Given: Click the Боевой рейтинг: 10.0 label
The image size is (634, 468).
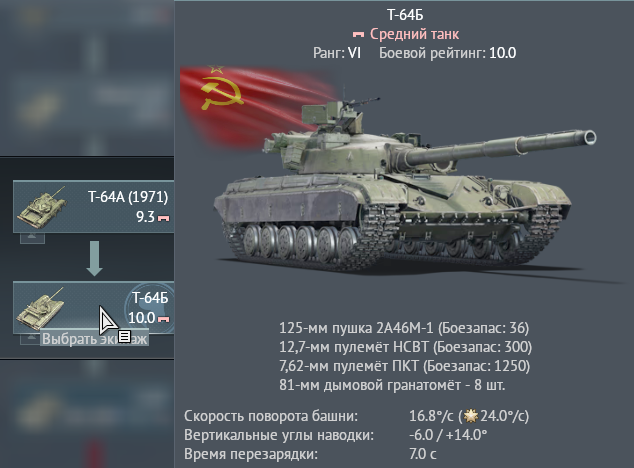Looking at the screenshot, I should [448, 53].
